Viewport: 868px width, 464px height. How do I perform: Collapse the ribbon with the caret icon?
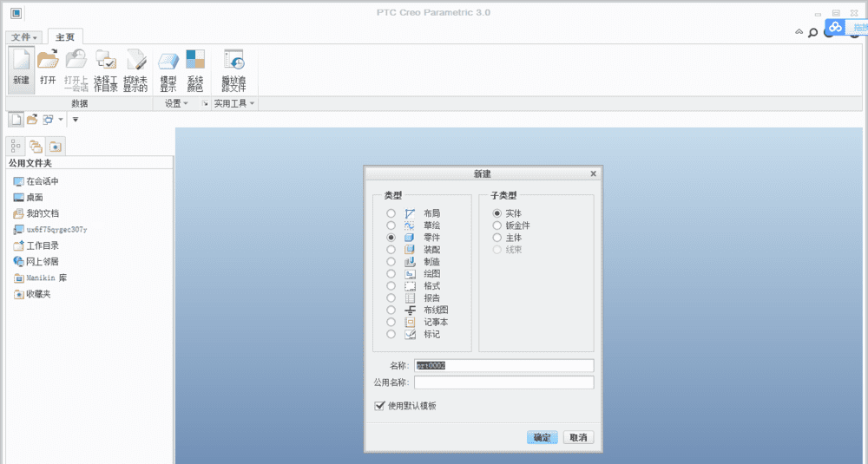799,32
